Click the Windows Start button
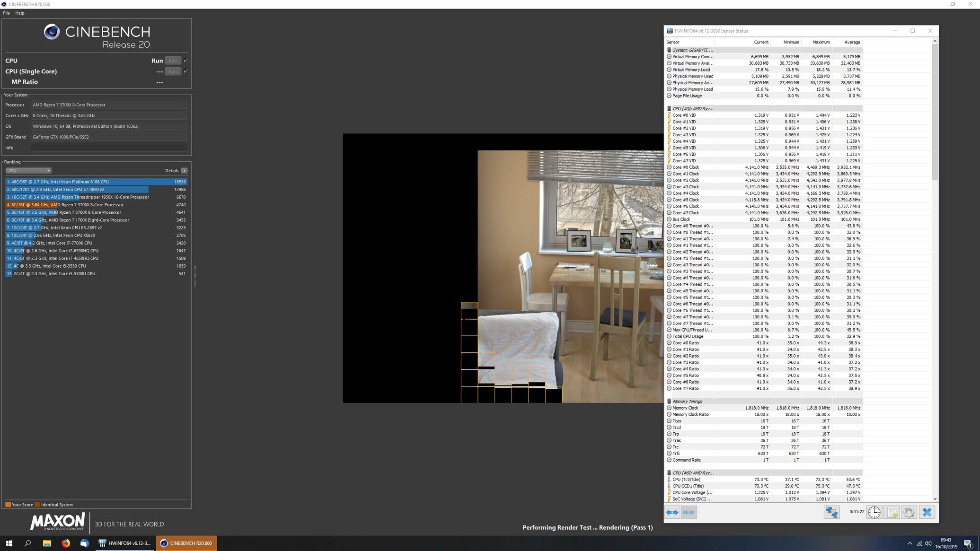980x551 pixels. (9, 543)
